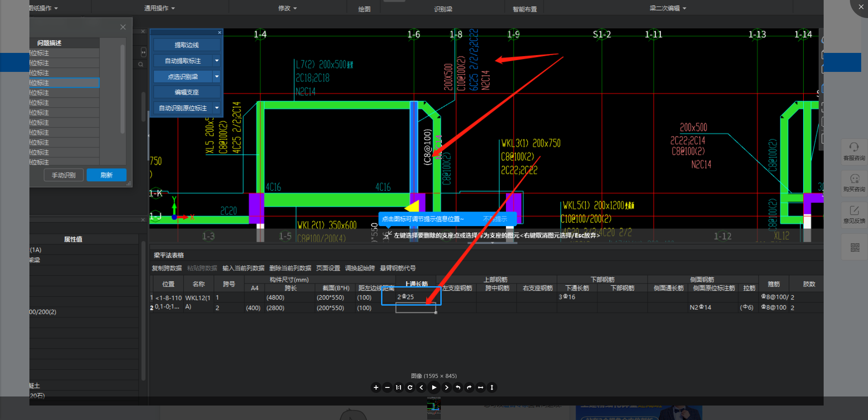Click 悬臂钢筋代号 in the beam table toolbar

pyautogui.click(x=398, y=268)
